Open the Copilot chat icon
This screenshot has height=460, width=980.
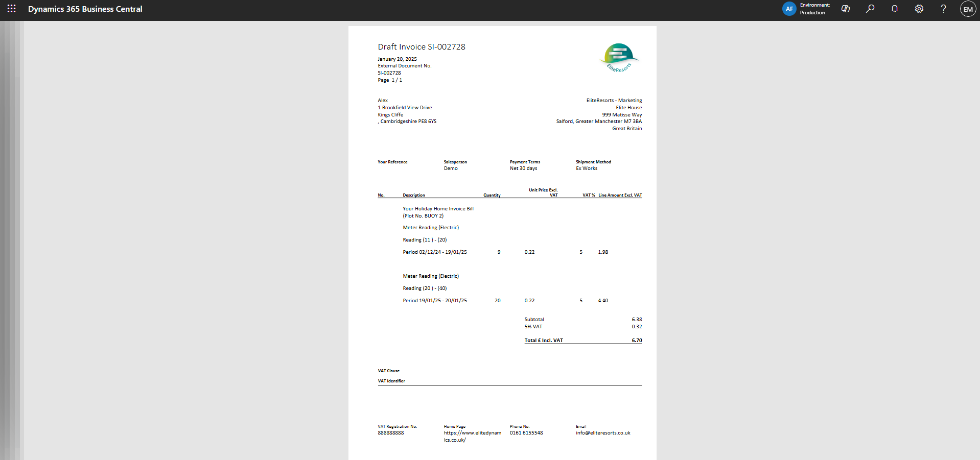(846, 9)
